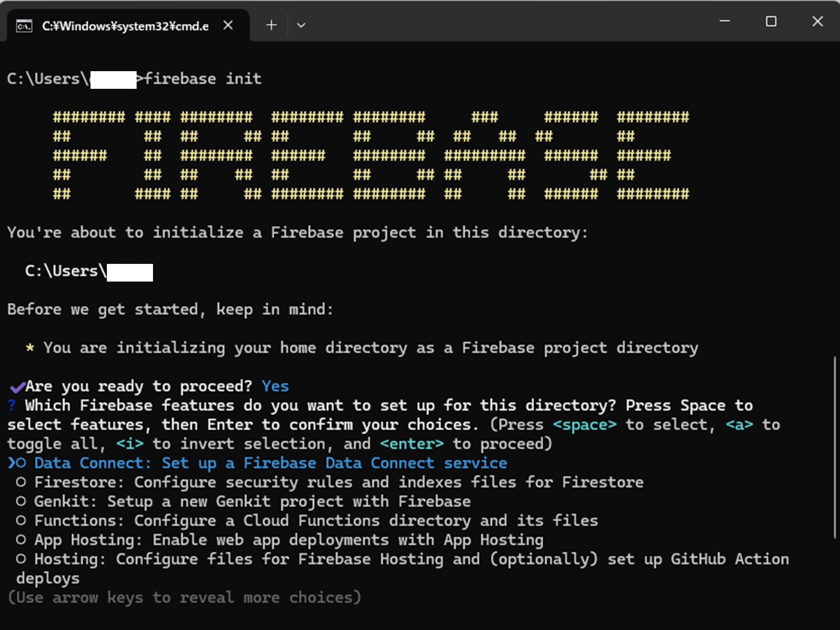Expand the new tab profile dropdown chevron
The height and width of the screenshot is (630, 840).
coord(301,25)
